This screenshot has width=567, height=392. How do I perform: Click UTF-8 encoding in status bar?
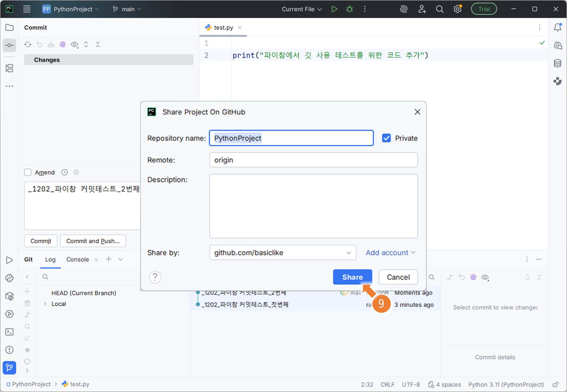click(x=411, y=384)
